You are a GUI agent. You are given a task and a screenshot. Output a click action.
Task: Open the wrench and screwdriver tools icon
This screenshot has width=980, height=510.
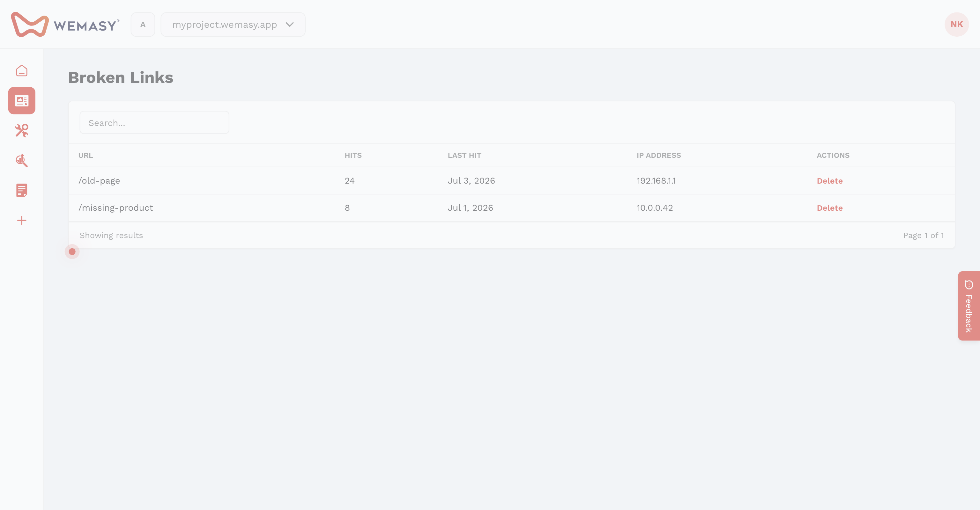(x=22, y=130)
